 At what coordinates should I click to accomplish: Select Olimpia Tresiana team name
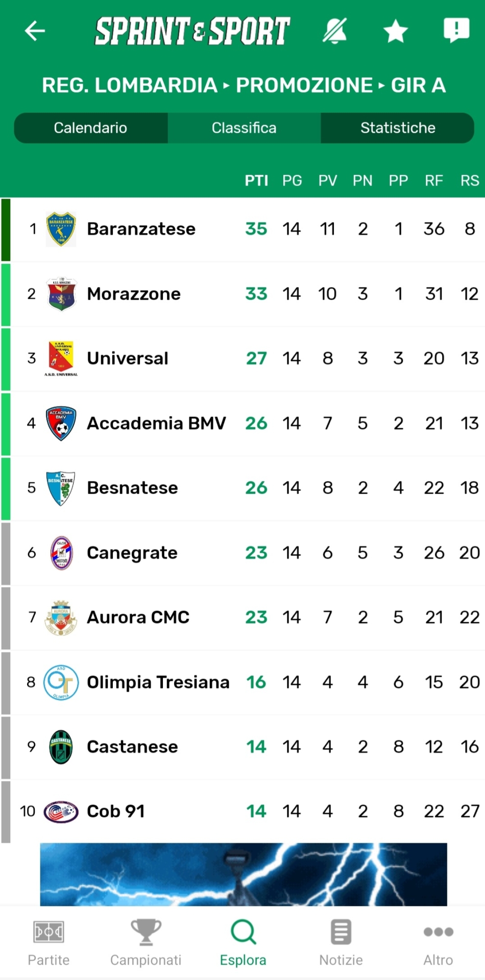pyautogui.click(x=158, y=682)
